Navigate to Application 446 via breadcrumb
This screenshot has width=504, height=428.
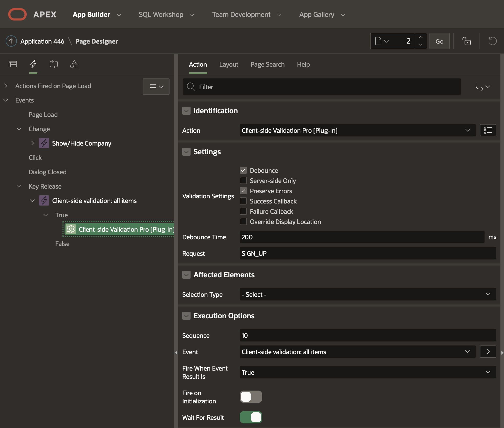[42, 41]
